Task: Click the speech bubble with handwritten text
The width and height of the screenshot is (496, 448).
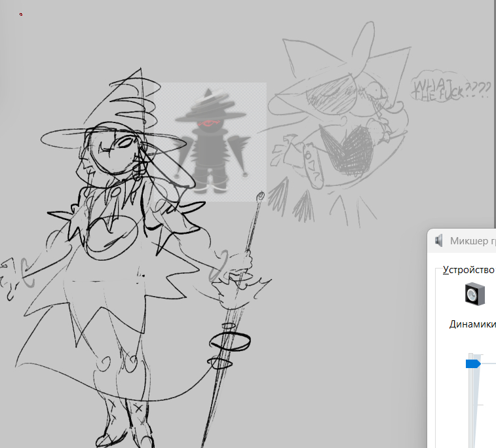Action: tap(449, 87)
